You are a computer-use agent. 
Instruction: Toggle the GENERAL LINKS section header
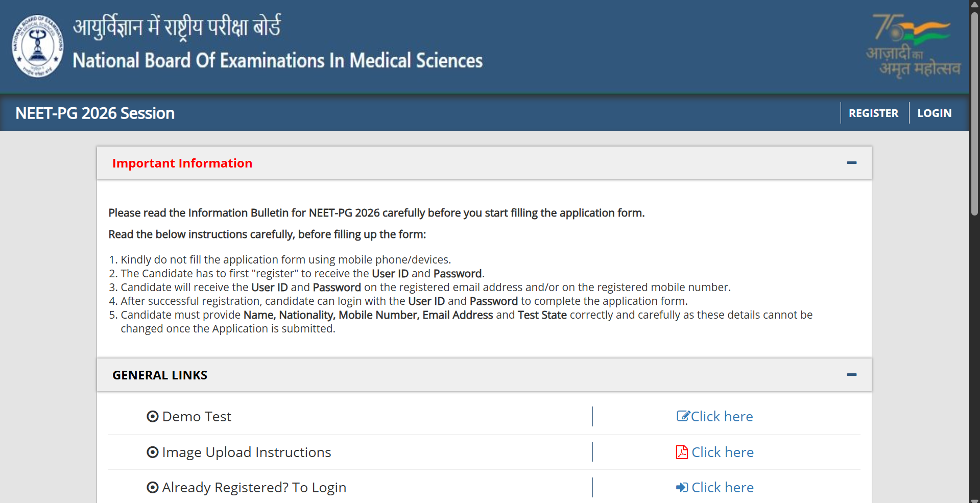(484, 375)
